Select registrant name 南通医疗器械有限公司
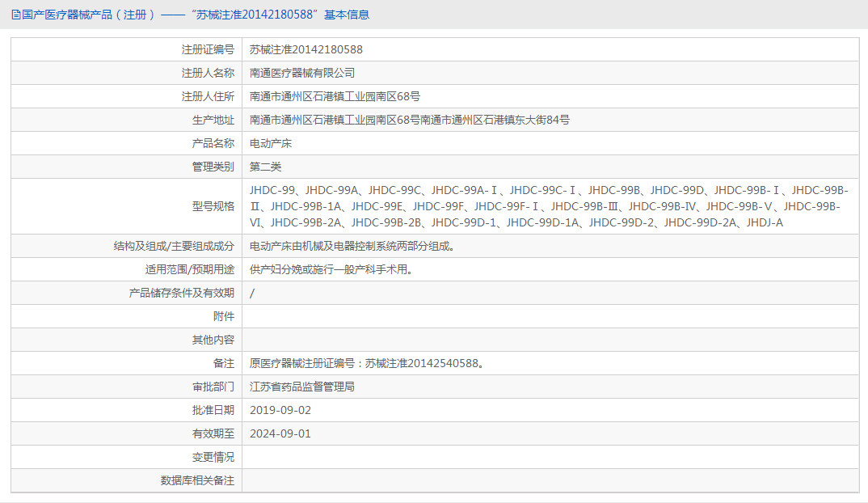The width and height of the screenshot is (868, 503). point(302,73)
